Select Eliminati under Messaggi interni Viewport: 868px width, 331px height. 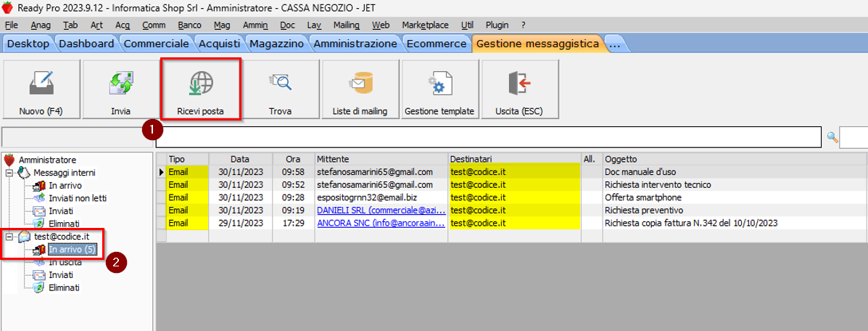(x=65, y=224)
